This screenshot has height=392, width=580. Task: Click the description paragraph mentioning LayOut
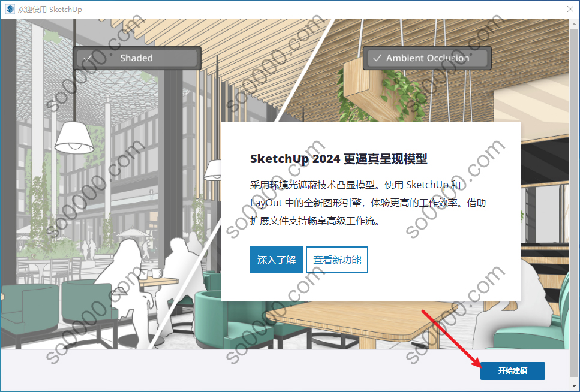tap(368, 203)
